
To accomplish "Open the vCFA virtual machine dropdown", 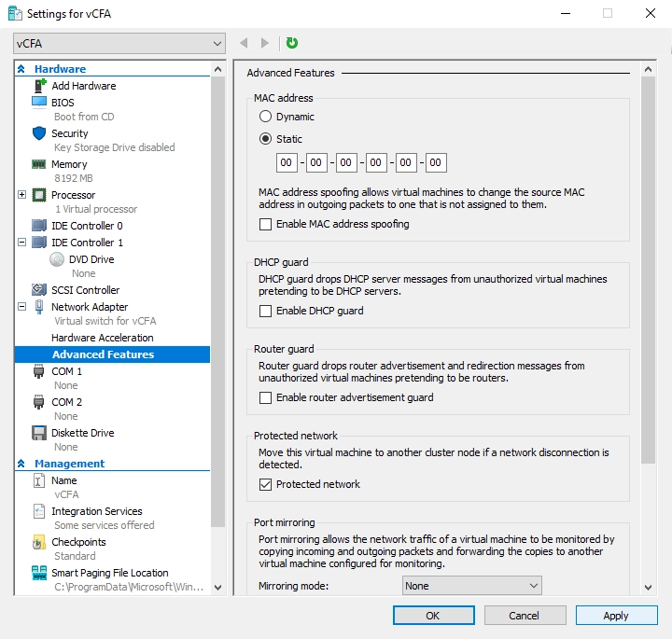I will tap(119, 44).
